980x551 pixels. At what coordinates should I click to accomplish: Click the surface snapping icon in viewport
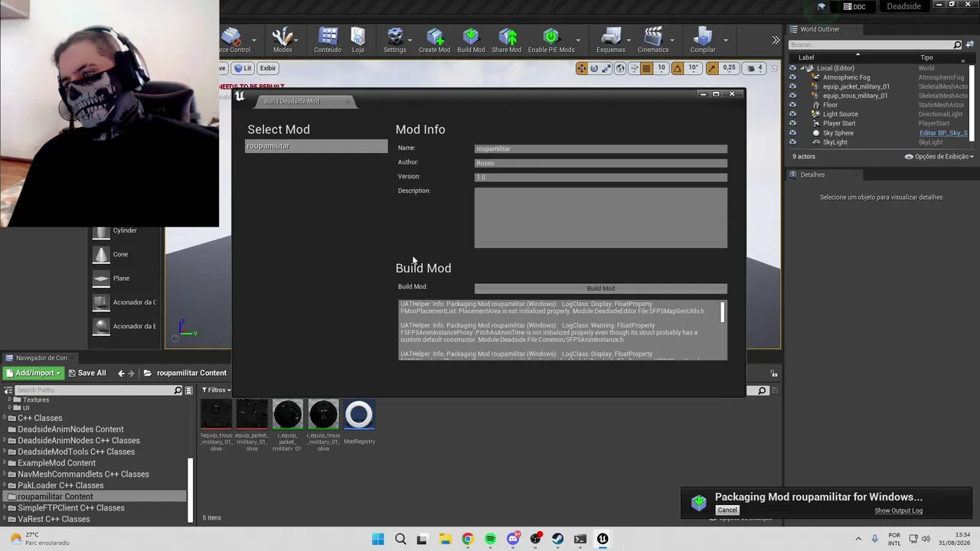pyautogui.click(x=633, y=68)
